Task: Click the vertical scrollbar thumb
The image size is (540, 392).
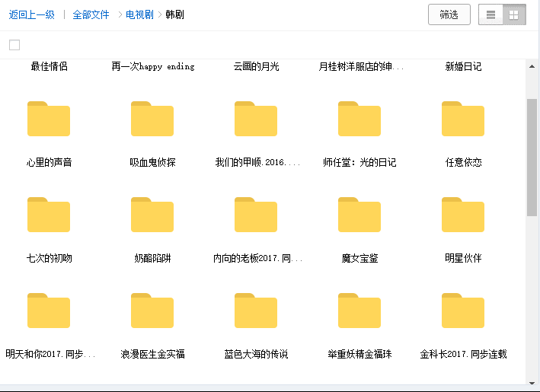Action: point(532,156)
